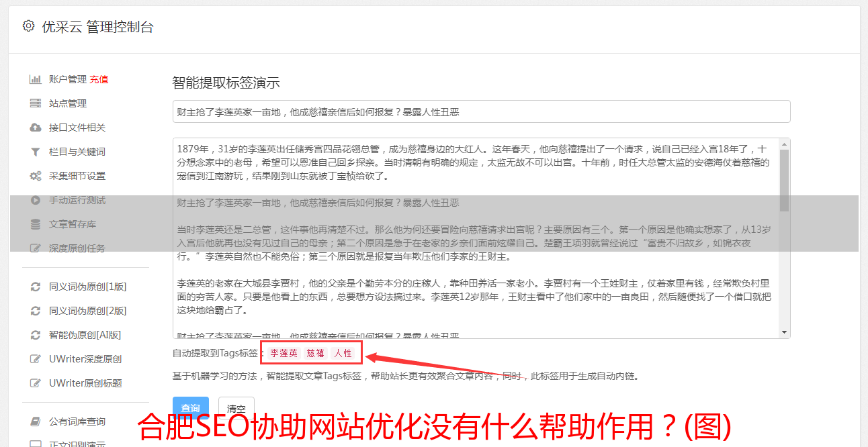Click the textarea scrollbar up arrow
The width and height of the screenshot is (868, 447).
pos(784,144)
